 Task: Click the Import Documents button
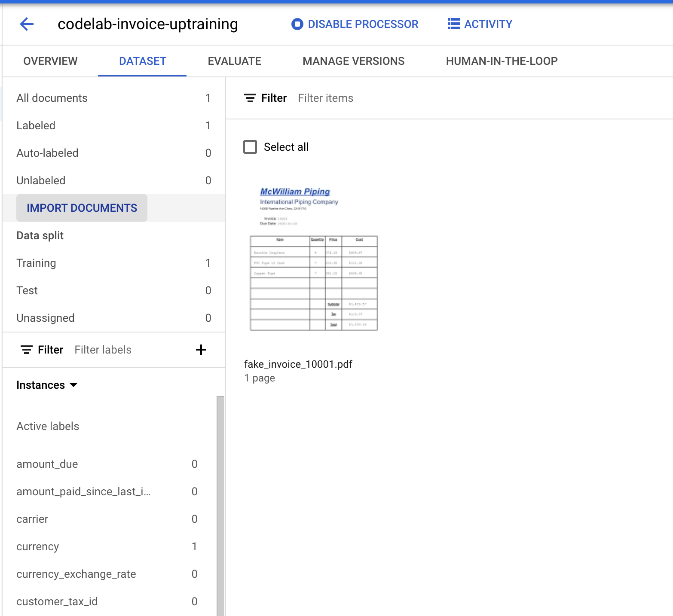coord(82,208)
